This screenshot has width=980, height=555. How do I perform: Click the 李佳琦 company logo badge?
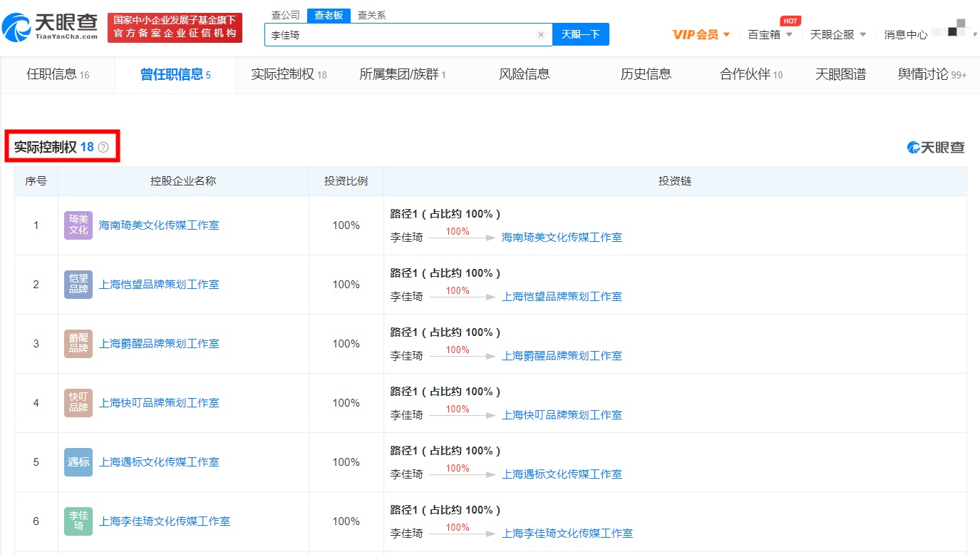point(78,521)
